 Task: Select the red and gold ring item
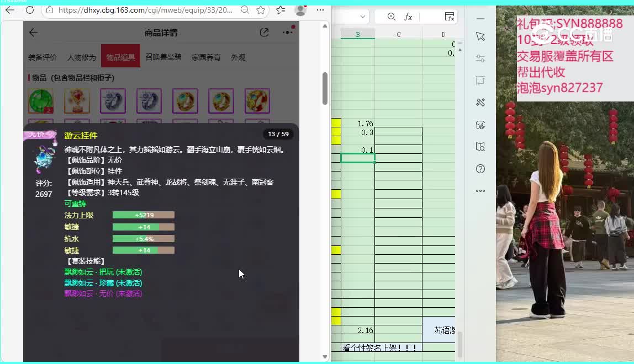point(257,101)
